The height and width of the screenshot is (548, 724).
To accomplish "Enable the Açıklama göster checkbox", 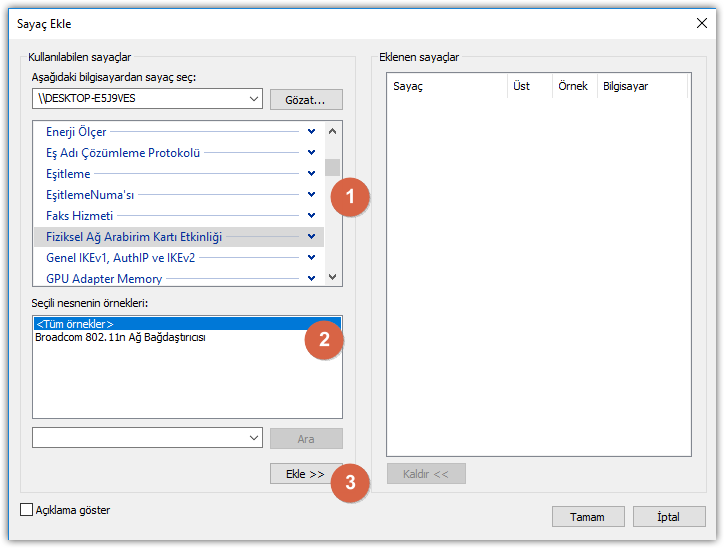I will [x=27, y=510].
